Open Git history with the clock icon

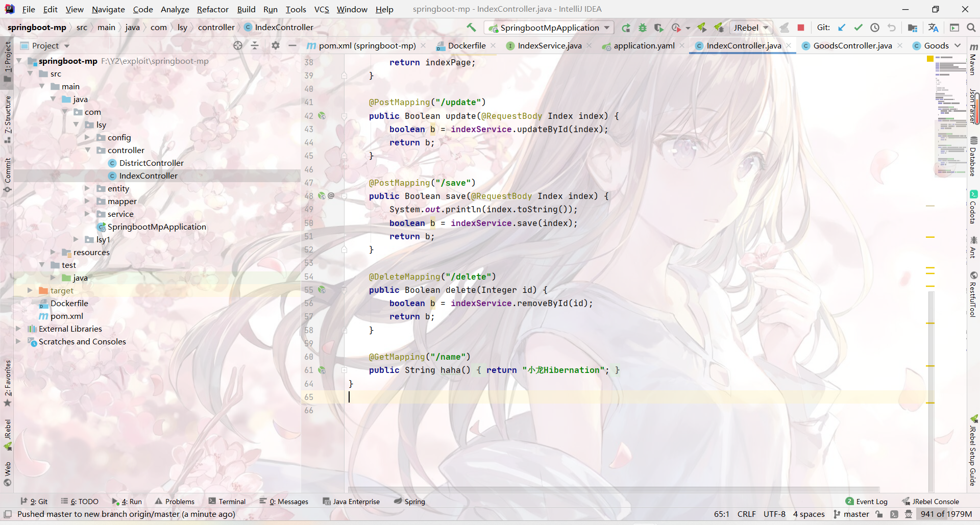click(875, 28)
